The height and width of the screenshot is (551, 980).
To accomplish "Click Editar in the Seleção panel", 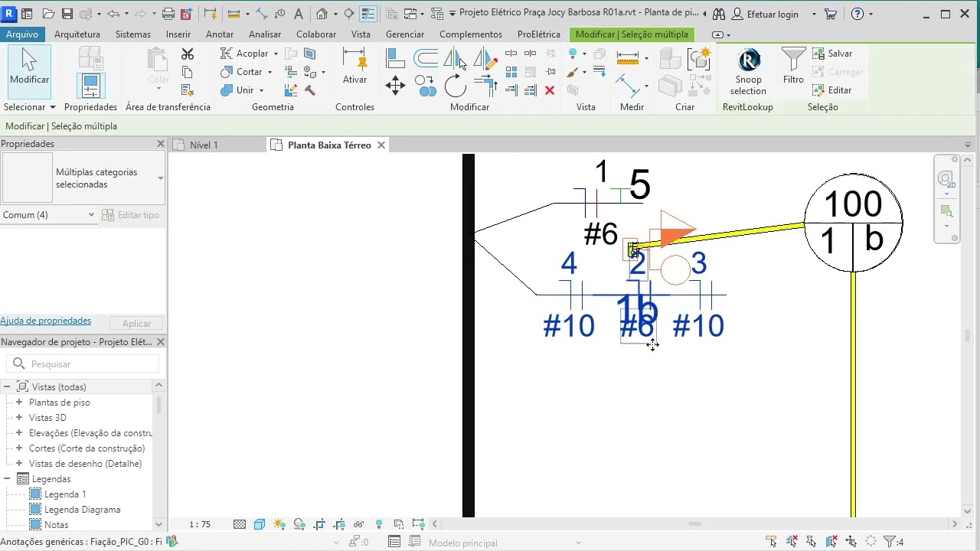I will [831, 90].
